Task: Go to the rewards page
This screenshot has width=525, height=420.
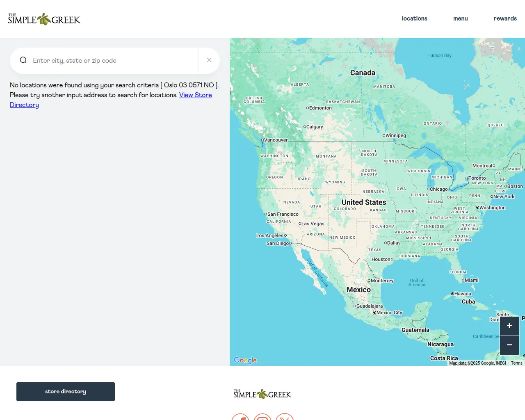Action: pos(505,18)
